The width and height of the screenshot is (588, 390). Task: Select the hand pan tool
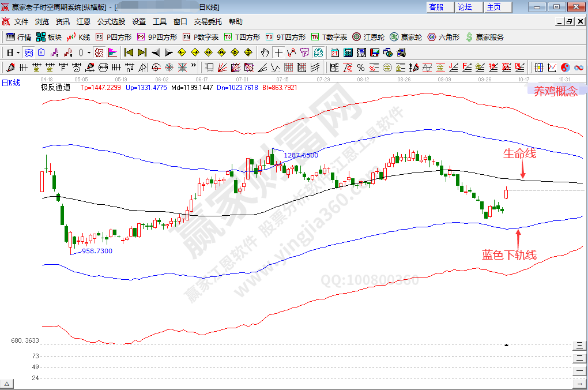(265, 52)
